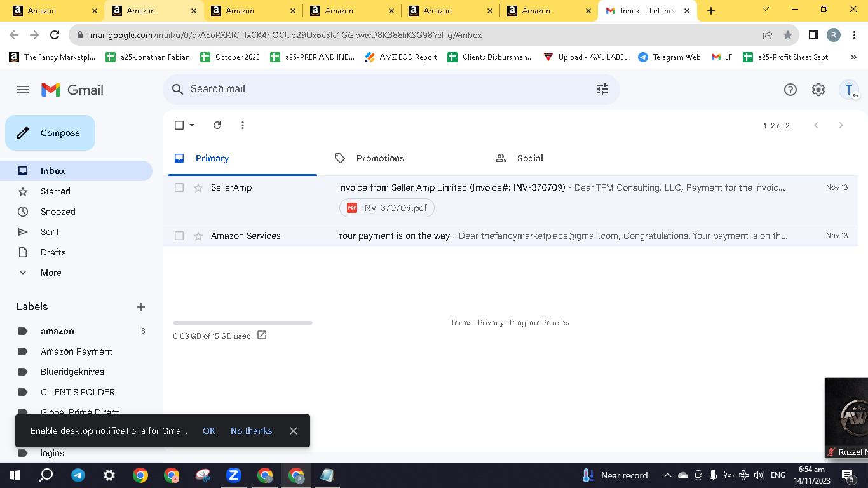Click the Compose button
This screenshot has width=868, height=488.
50,133
